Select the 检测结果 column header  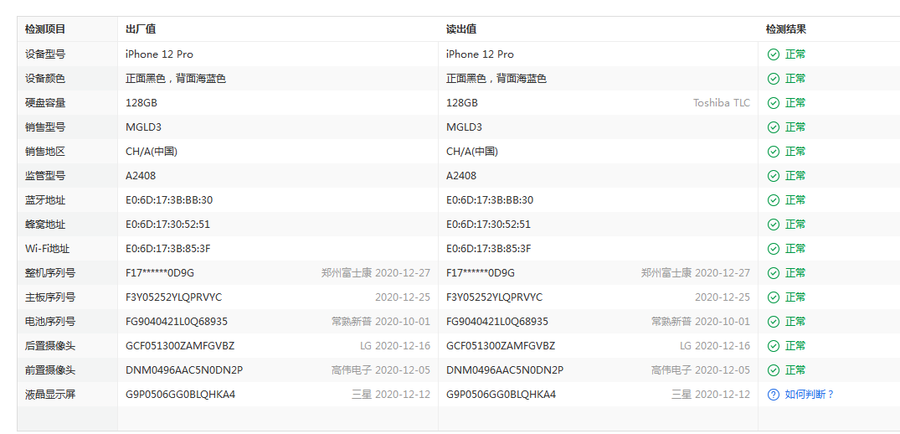pos(786,29)
